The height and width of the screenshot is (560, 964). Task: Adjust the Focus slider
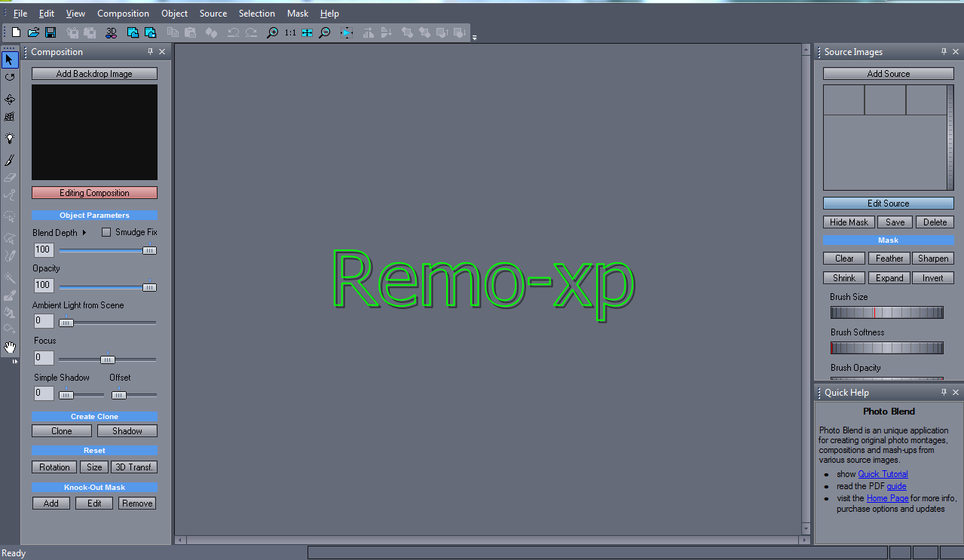click(x=107, y=359)
